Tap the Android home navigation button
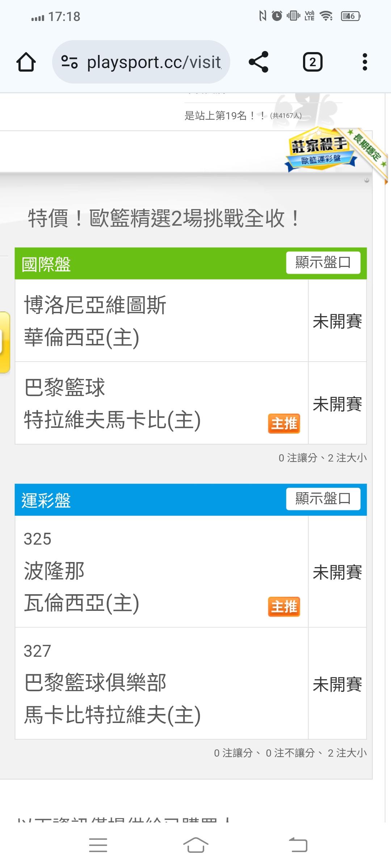This screenshot has width=391, height=868. [195, 845]
